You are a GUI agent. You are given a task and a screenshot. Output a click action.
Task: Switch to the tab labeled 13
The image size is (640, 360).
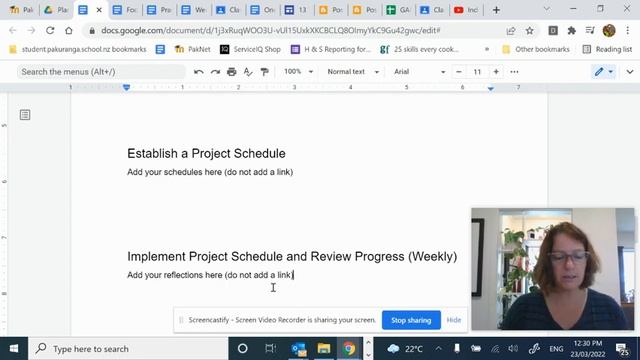296,10
